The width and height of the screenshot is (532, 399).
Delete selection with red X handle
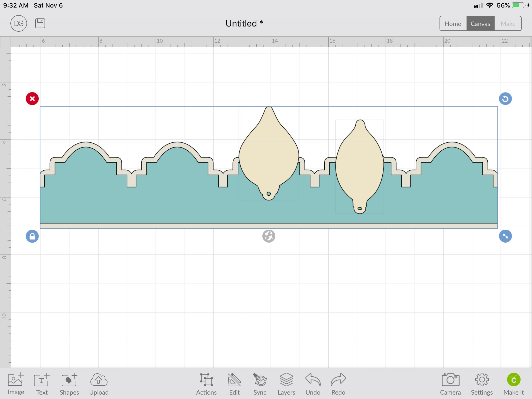pos(32,99)
